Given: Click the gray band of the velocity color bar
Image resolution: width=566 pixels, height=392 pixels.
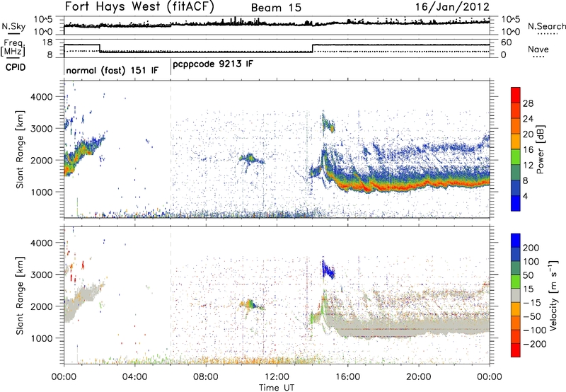Looking at the screenshot, I should (x=516, y=295).
